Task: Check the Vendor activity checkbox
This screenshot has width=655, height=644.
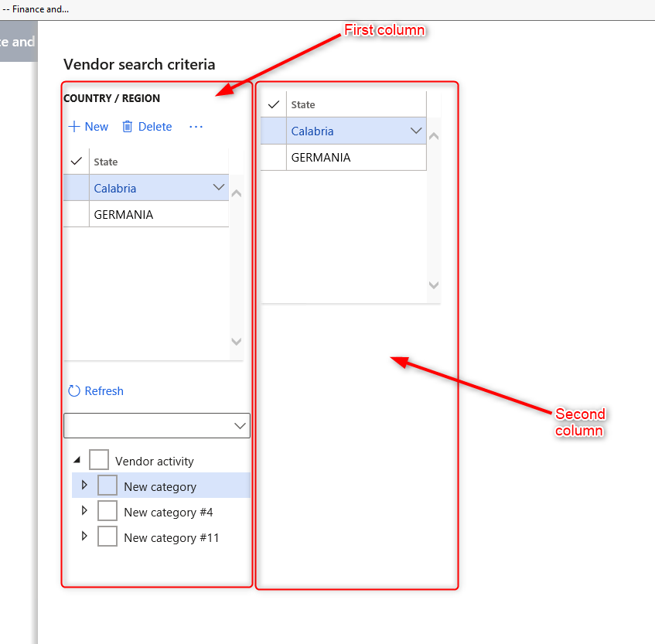Action: (x=99, y=461)
